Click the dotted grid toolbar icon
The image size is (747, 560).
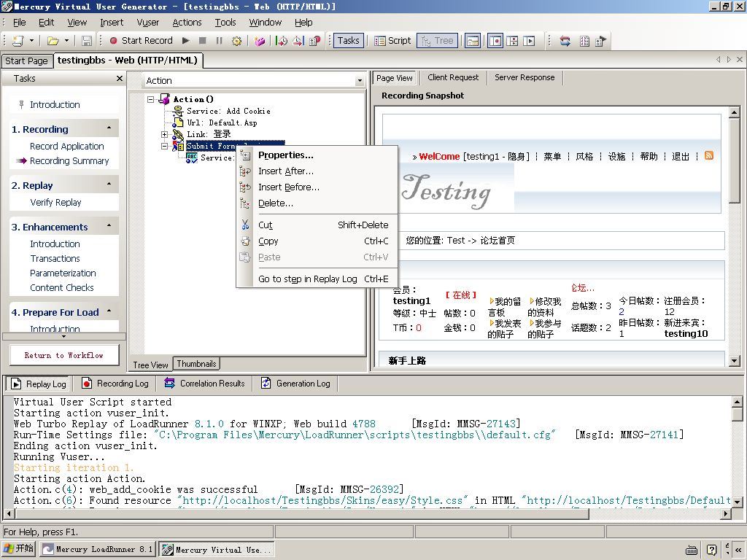(x=584, y=41)
